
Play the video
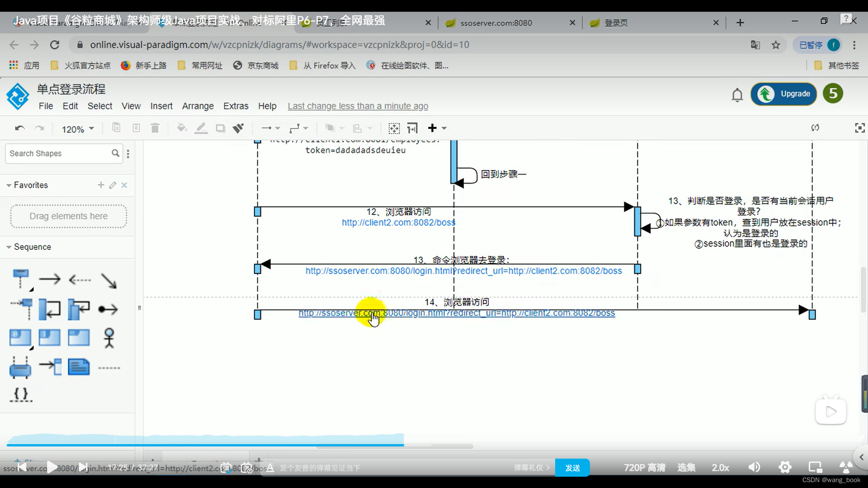click(x=52, y=467)
